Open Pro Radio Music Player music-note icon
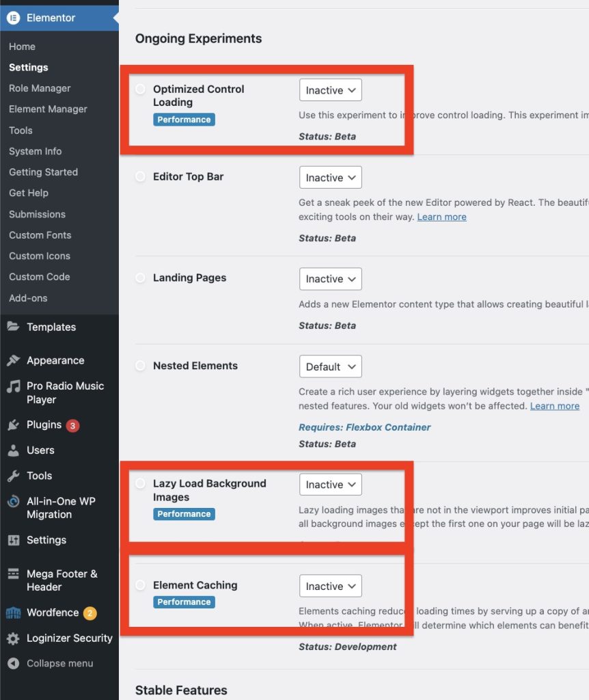The width and height of the screenshot is (589, 700). coord(14,386)
